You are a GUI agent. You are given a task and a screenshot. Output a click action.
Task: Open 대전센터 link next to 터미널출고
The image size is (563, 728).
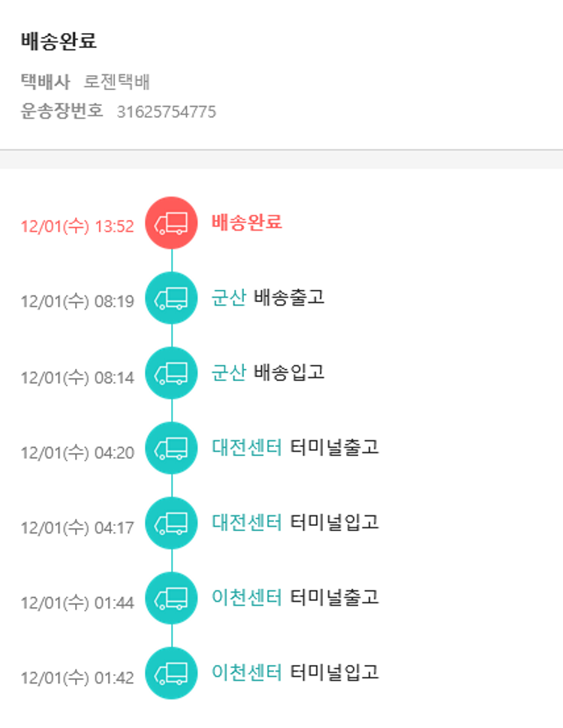247,448
